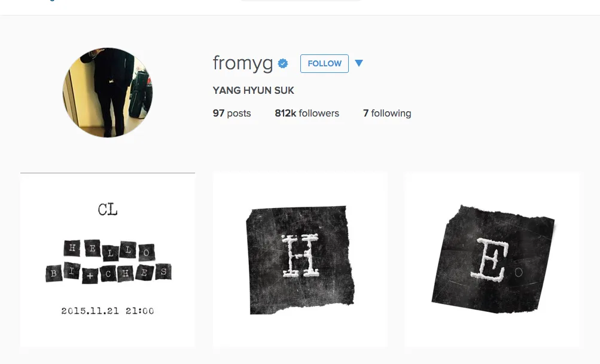Select the fromyg username heading
Viewport: 600px width, 364px height.
(x=243, y=63)
